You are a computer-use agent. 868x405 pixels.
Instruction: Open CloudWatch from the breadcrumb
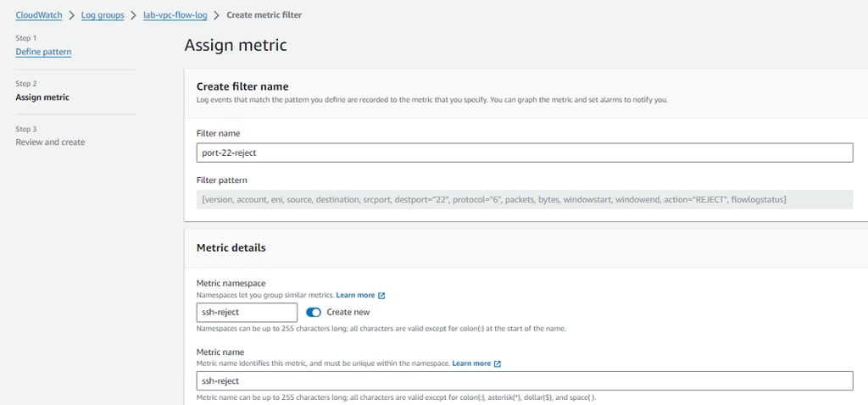point(39,15)
